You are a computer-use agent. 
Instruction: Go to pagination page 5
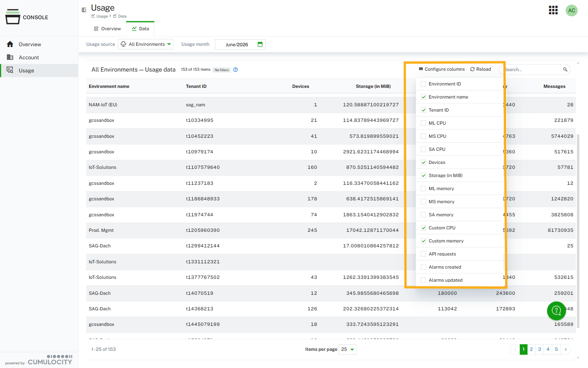(x=556, y=349)
